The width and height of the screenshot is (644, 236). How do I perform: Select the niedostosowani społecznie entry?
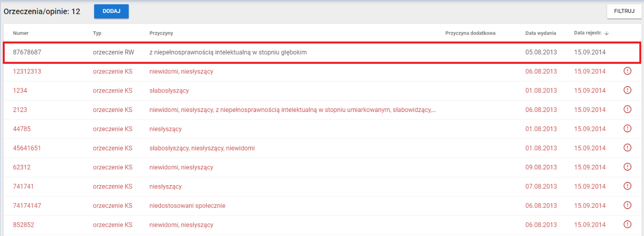187,205
